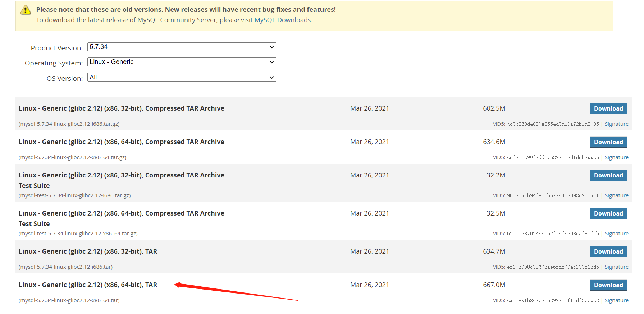
Task: Click title of x86 32-bit TAR row
Action: tap(88, 251)
